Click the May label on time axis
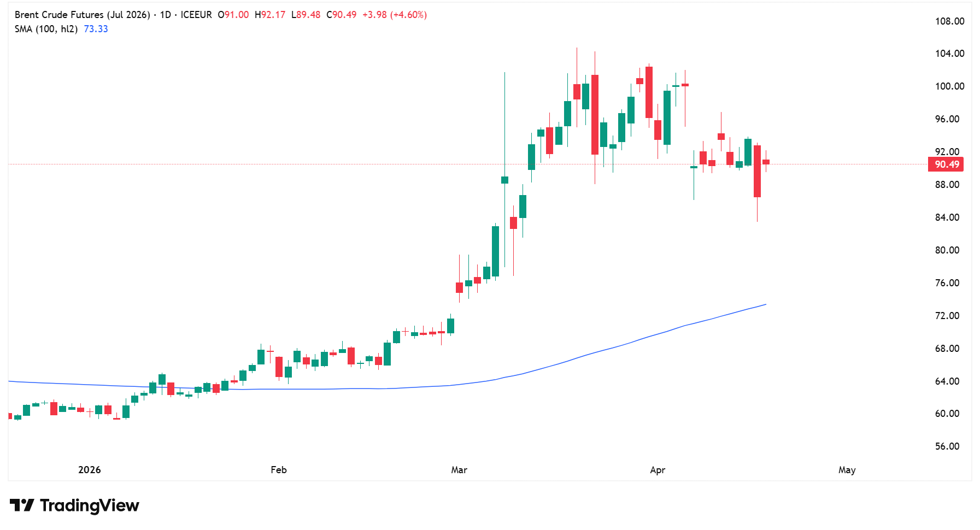This screenshot has width=980, height=530. pyautogui.click(x=847, y=470)
